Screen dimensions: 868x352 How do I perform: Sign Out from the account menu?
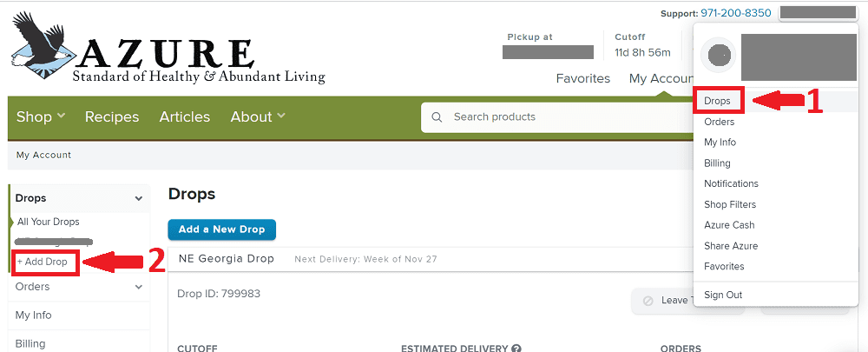tap(723, 295)
